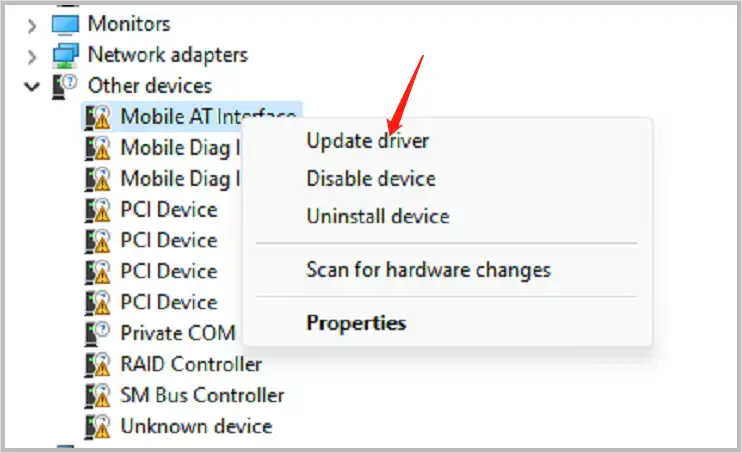Click the Network adapters category icon

(x=68, y=54)
